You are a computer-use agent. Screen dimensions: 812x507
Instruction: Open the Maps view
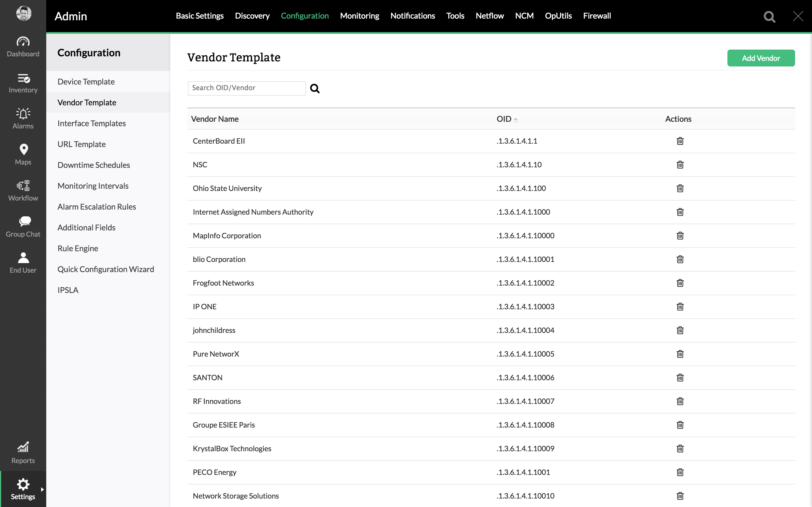coord(23,155)
